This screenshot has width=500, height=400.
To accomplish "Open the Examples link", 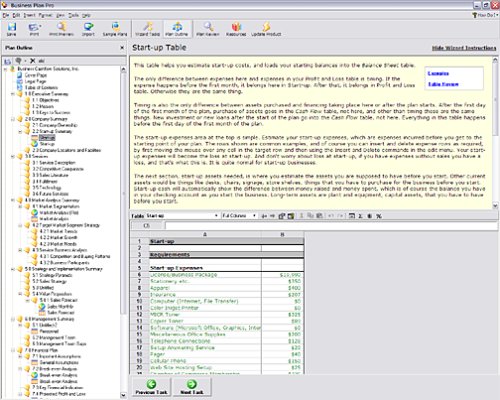I will tap(438, 74).
